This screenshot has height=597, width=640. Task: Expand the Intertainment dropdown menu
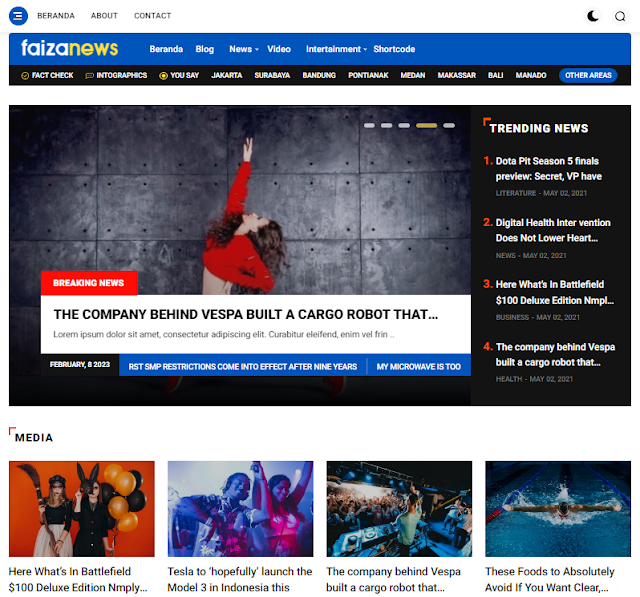coord(336,49)
